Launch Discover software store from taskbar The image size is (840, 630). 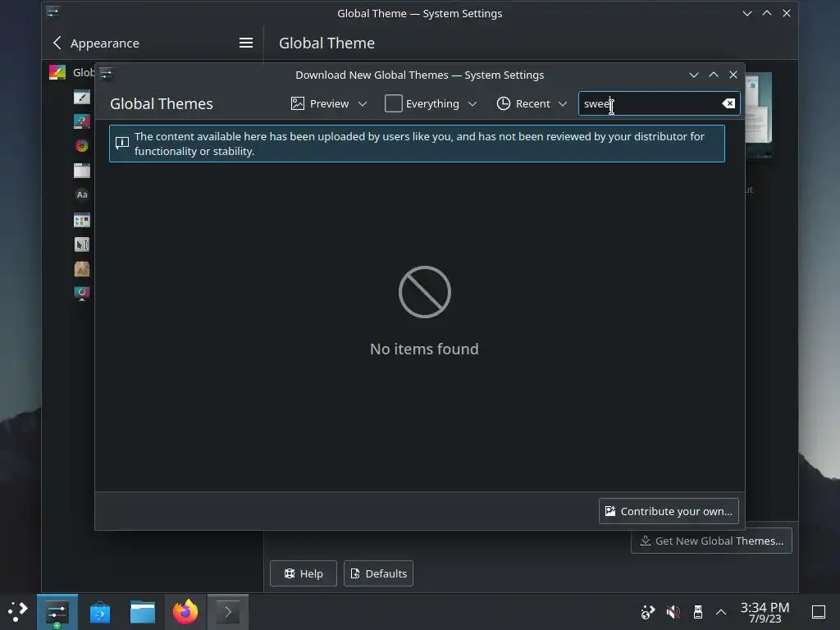point(99,612)
